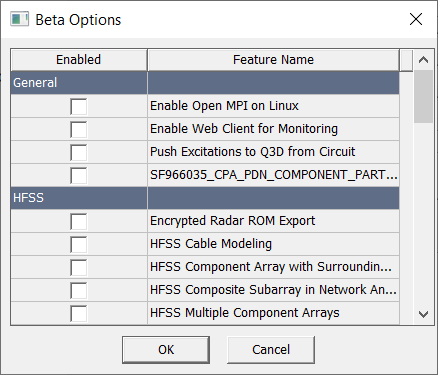
Task: Select 'HFSS Cable Modeling' text
Action: click(x=211, y=244)
